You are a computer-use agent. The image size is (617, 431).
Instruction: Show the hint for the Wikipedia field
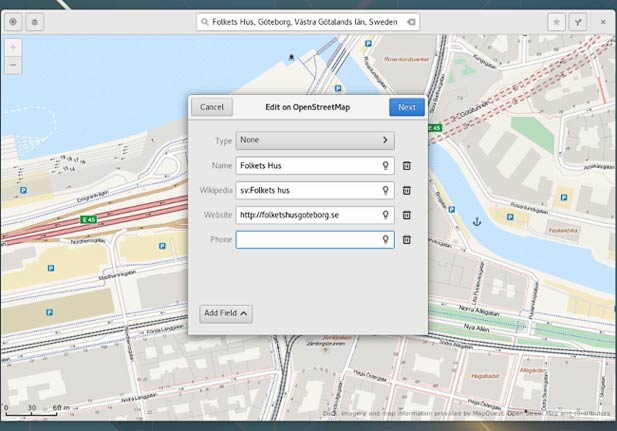click(386, 190)
